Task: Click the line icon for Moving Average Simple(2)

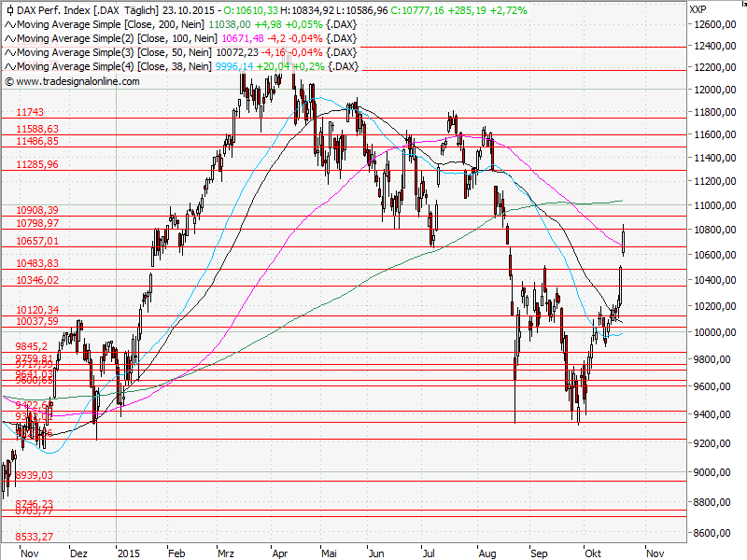Action: tap(9, 38)
